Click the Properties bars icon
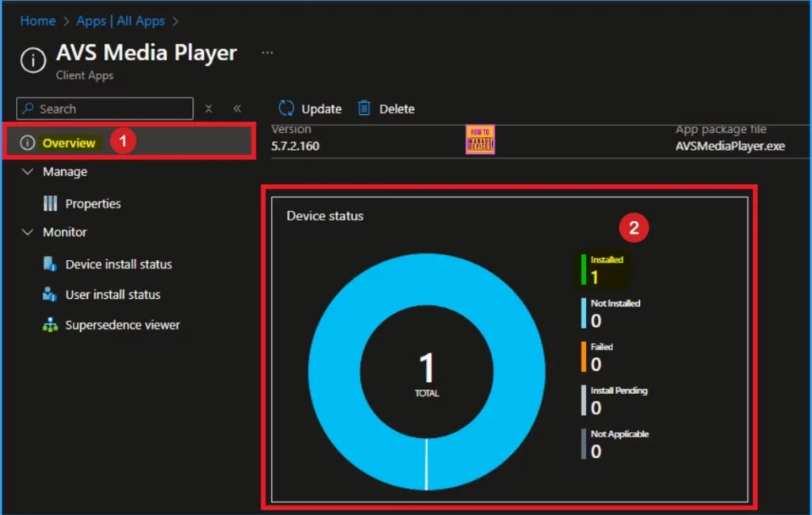This screenshot has height=515, width=812. point(50,204)
